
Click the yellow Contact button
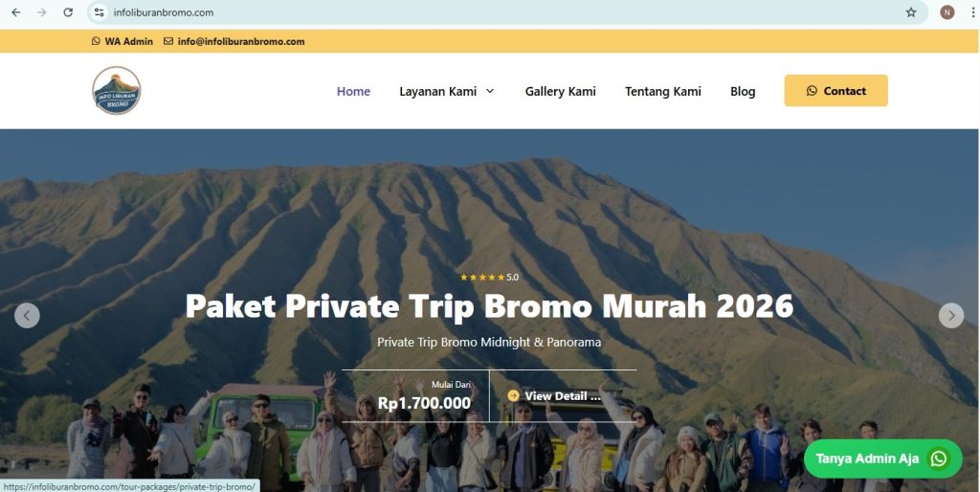(835, 91)
